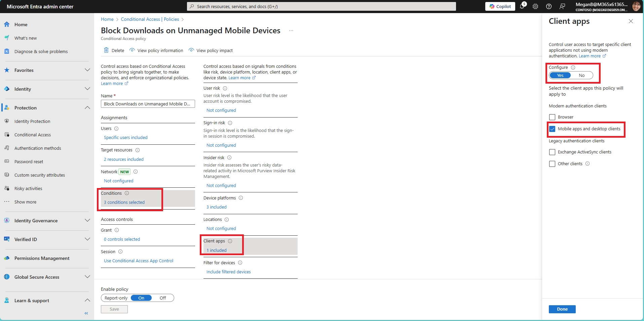Screen dimensions: 644x321
Task: Click the Home breadcrumb link
Action: (107, 19)
